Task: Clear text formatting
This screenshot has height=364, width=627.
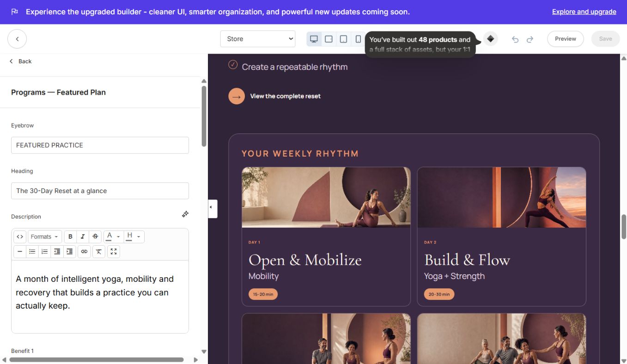Action: 98,252
